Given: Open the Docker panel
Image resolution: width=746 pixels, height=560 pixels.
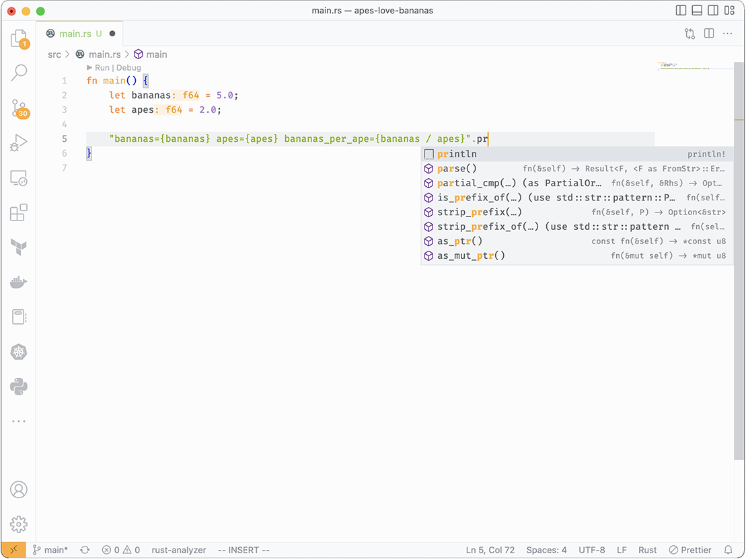Looking at the screenshot, I should click(x=19, y=282).
